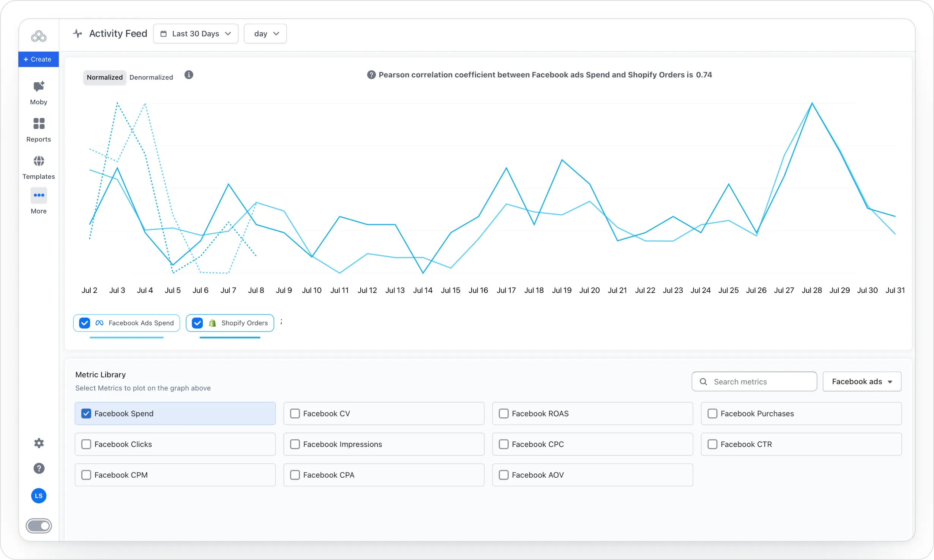Open the settings gear icon

click(x=39, y=443)
